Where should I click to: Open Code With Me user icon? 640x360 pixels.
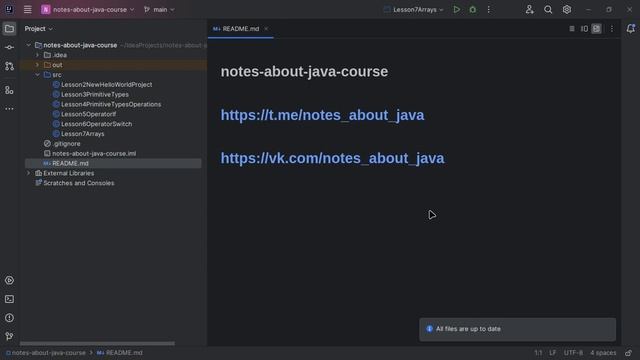coord(529,9)
